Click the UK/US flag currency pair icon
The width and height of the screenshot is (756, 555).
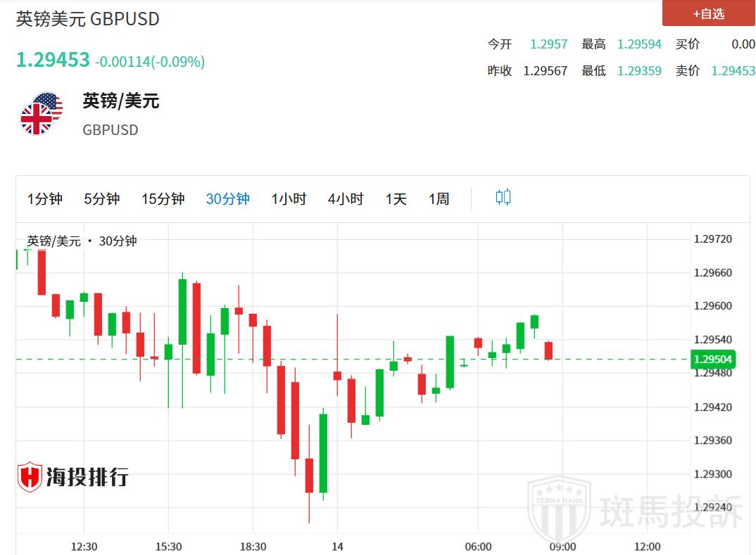click(x=41, y=114)
